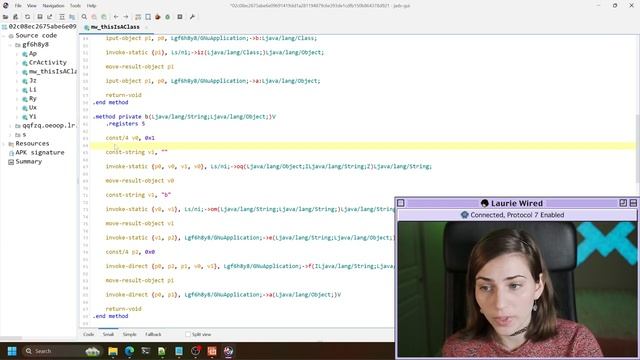Expand the Jz class node
The image size is (640, 360).
18,80
